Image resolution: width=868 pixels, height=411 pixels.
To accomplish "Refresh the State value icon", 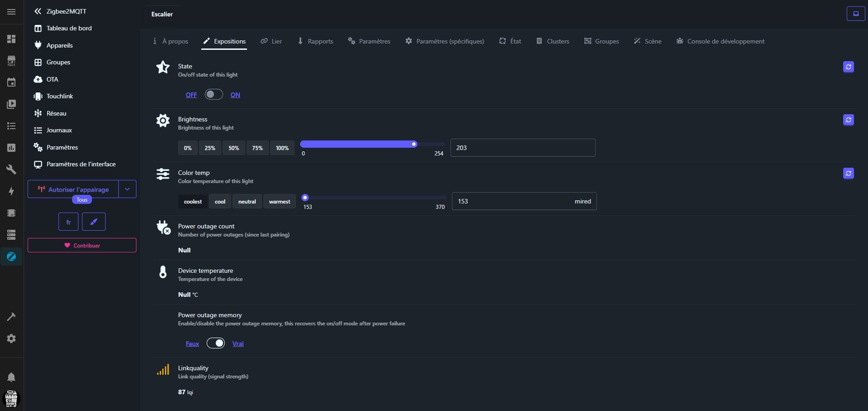I will 848,67.
